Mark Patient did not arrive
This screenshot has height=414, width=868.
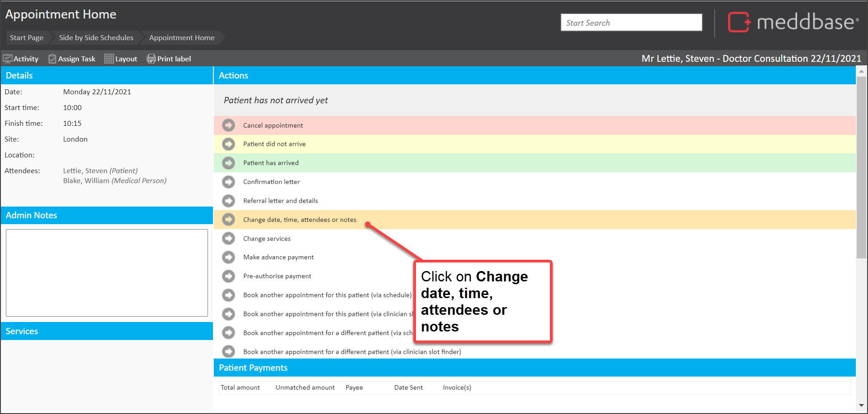point(274,144)
